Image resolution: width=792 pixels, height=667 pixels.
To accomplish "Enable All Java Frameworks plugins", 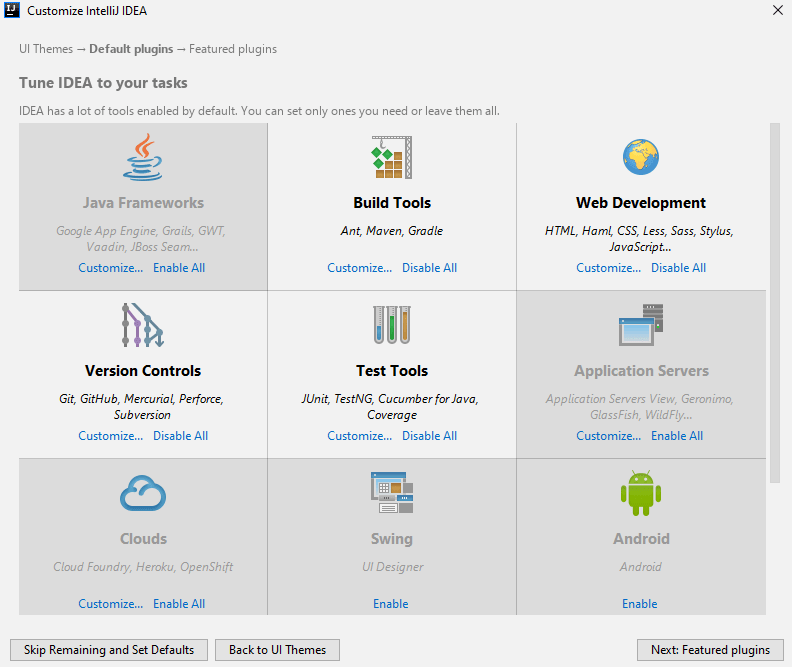I will point(179,268).
